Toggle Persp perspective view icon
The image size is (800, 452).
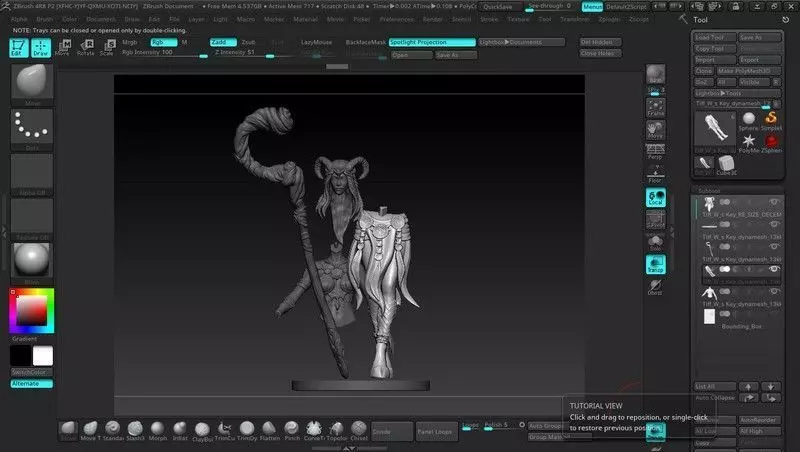[656, 152]
